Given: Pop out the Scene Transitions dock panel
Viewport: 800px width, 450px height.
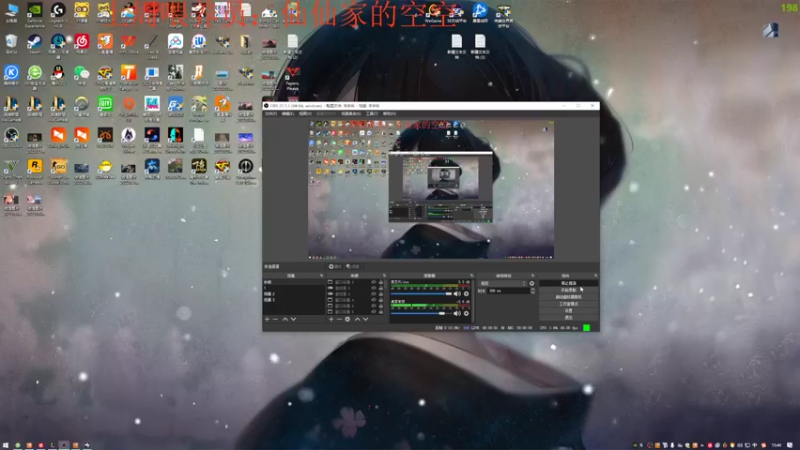Looking at the screenshot, I should [533, 276].
